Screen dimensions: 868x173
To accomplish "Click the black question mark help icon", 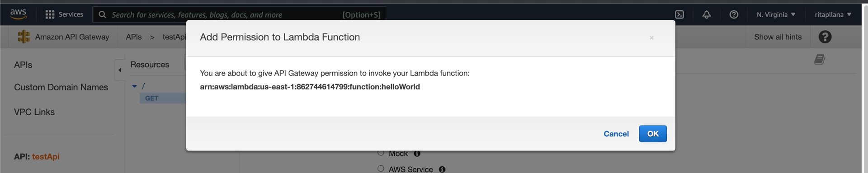I will (x=825, y=37).
